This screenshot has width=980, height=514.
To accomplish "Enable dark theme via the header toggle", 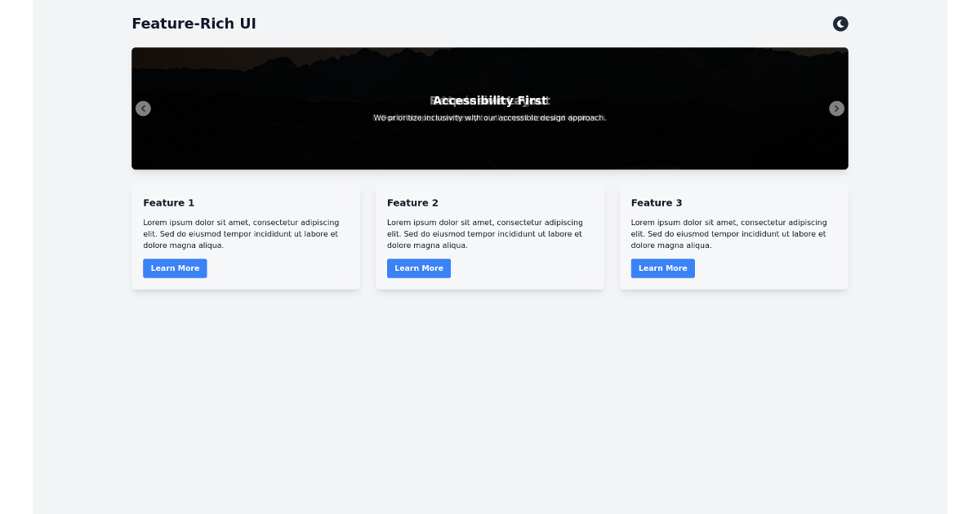I will click(840, 24).
